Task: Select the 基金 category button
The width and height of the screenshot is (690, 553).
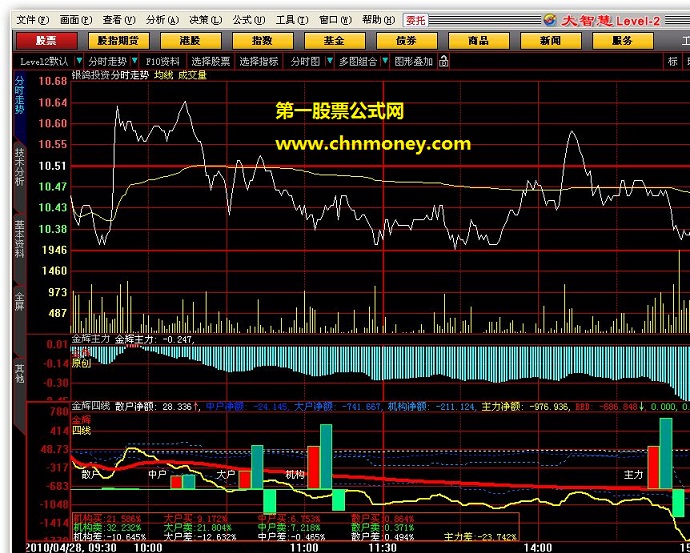Action: click(335, 41)
